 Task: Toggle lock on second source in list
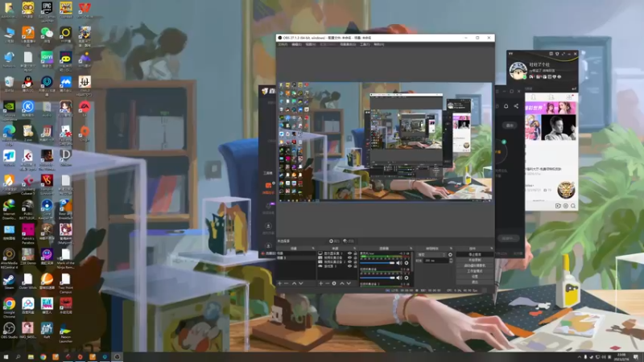click(x=356, y=257)
